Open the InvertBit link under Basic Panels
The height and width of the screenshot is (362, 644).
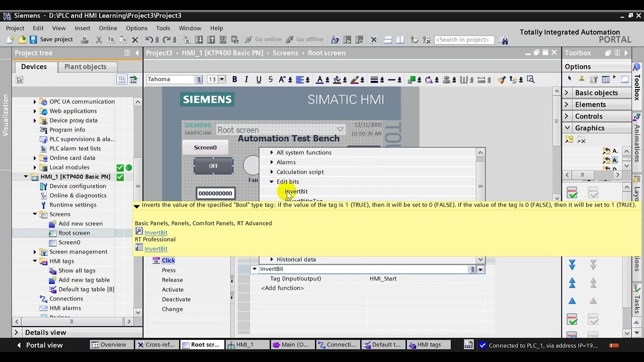pos(156,232)
